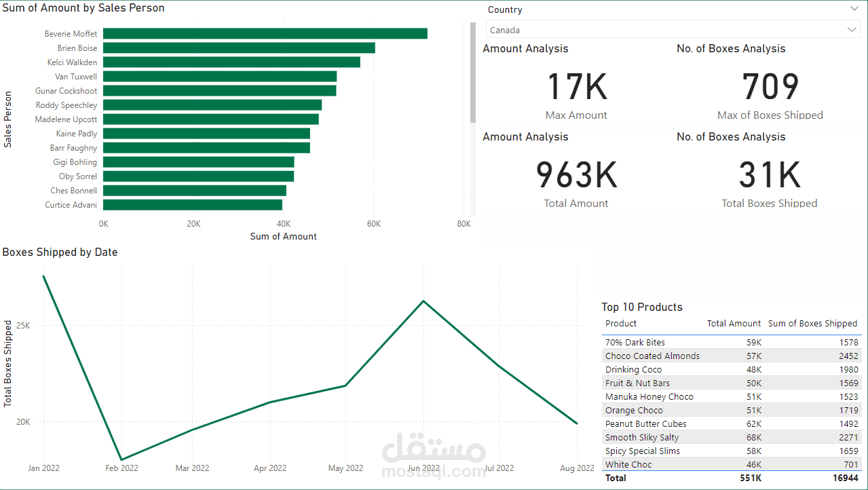Select the Curtice Advani bar
Viewport: 868px width, 490px height.
tap(193, 205)
